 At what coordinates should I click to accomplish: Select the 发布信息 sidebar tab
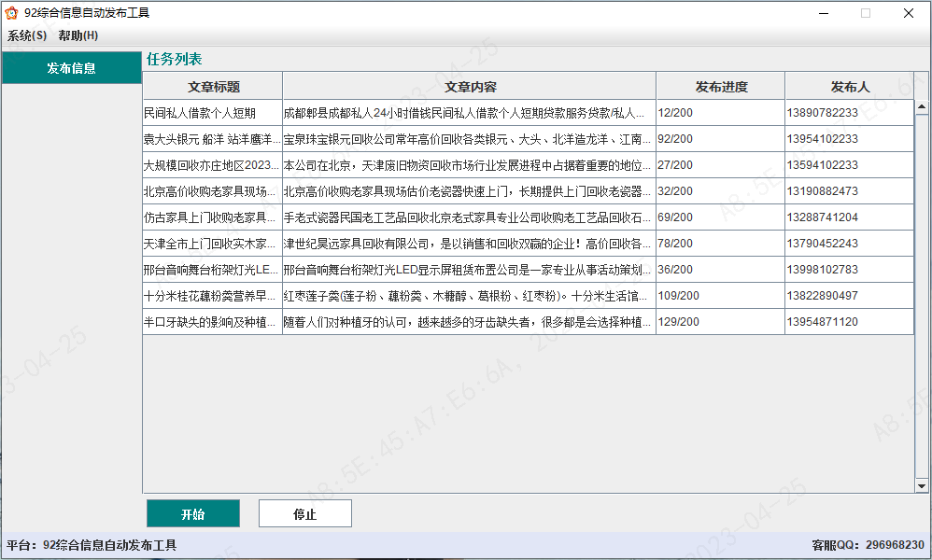pyautogui.click(x=71, y=69)
